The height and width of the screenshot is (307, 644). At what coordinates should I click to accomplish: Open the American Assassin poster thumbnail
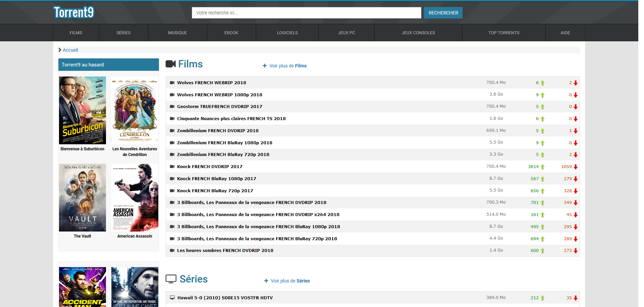point(135,198)
